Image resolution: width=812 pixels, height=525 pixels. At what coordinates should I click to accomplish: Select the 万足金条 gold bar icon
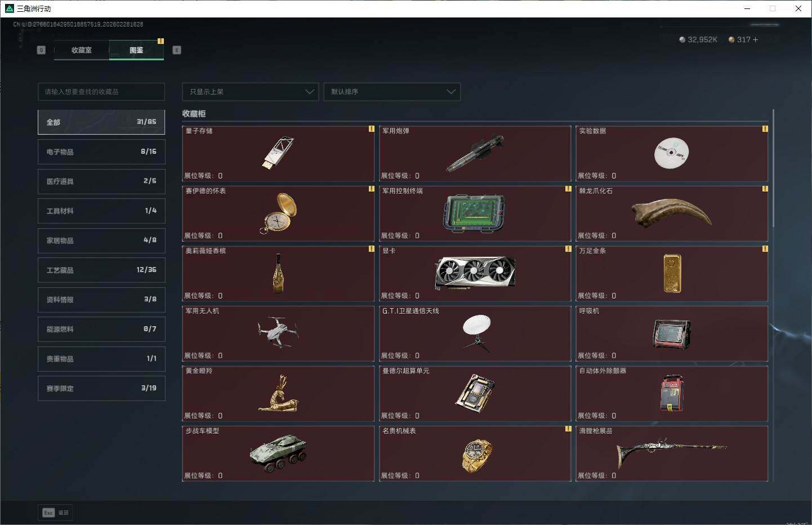click(x=672, y=273)
